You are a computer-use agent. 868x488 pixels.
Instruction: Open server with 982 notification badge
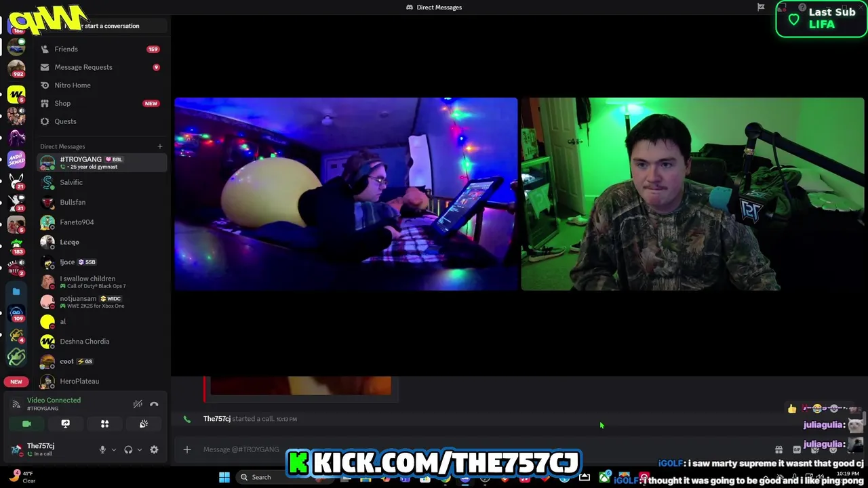[x=16, y=69]
